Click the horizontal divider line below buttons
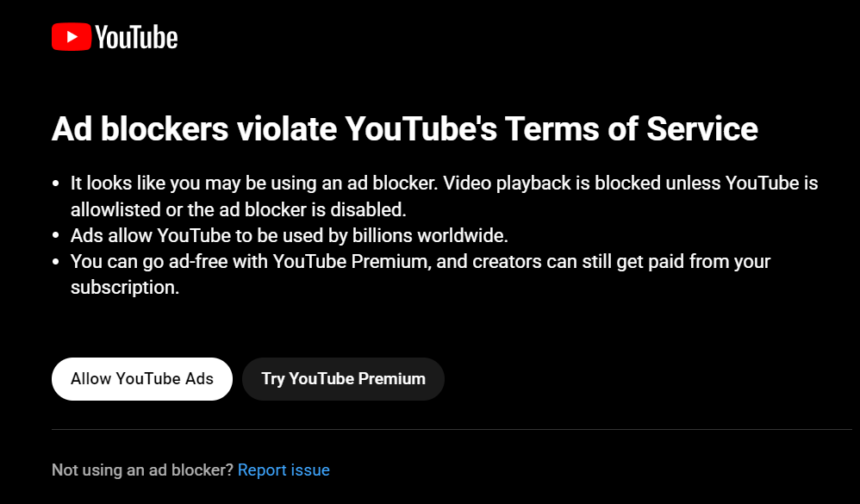 (x=452, y=429)
